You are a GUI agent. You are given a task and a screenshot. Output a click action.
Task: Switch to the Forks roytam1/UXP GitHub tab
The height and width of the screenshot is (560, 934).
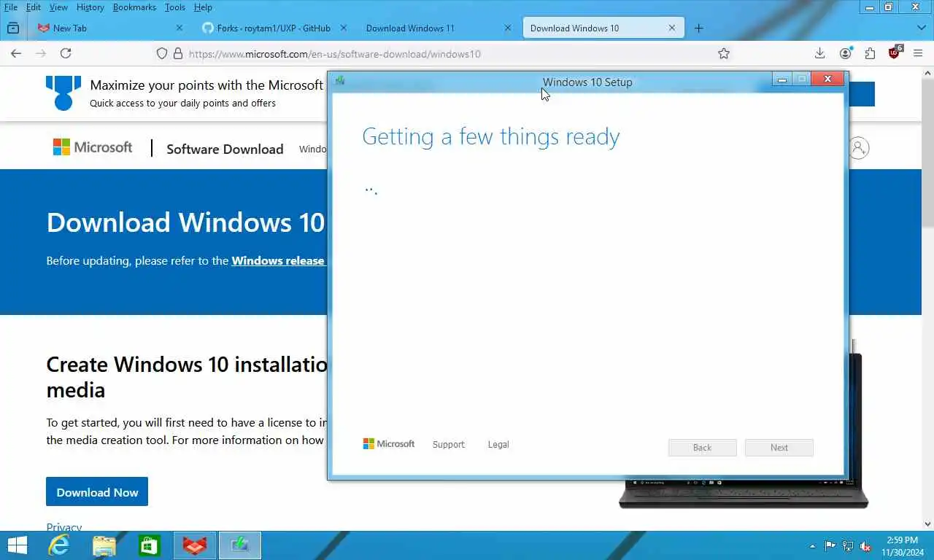tap(274, 28)
